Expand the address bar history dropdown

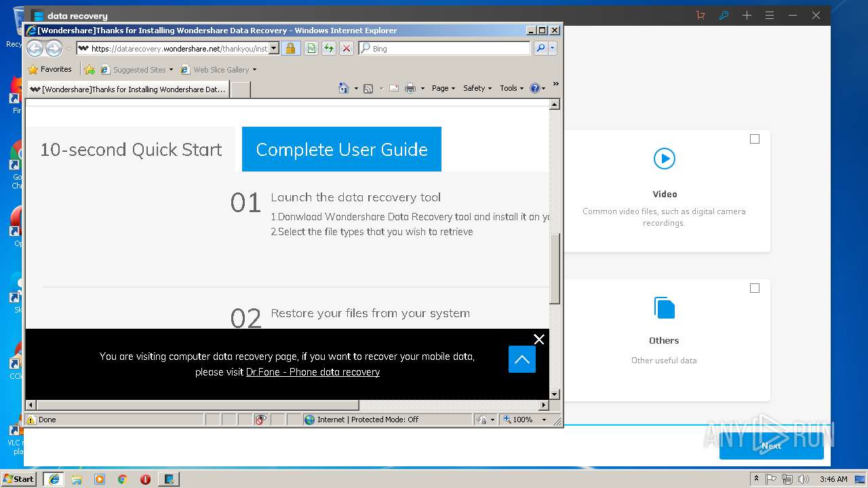(274, 48)
